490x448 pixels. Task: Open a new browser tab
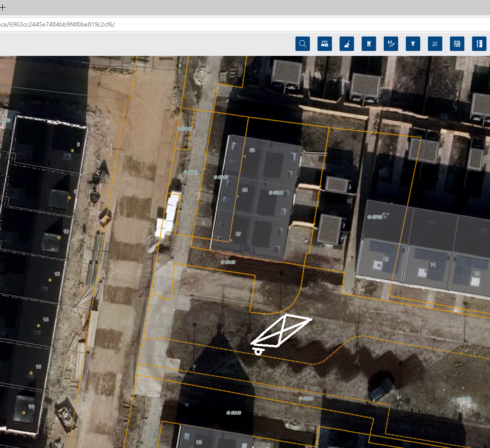(3, 7)
